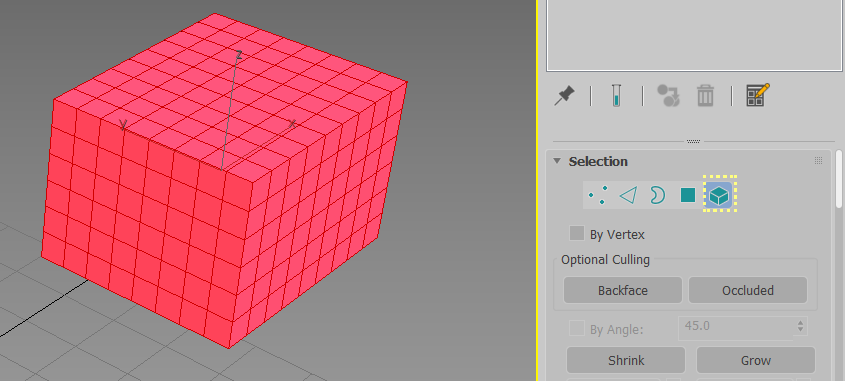Select the Border sub-object level icon

[657, 195]
